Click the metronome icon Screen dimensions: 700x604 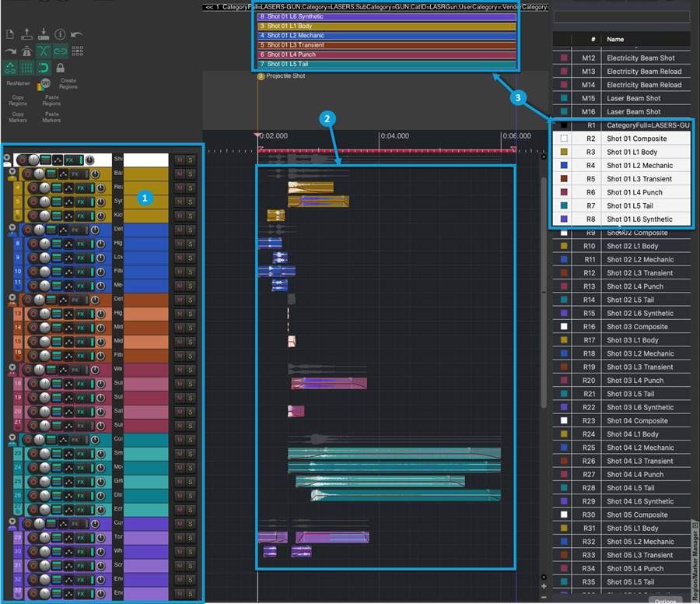[x=26, y=51]
